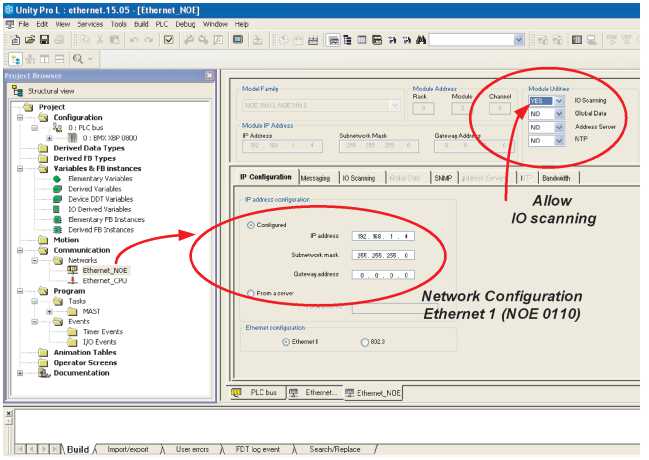Click the Subnetwork mask input field

pyautogui.click(x=383, y=255)
